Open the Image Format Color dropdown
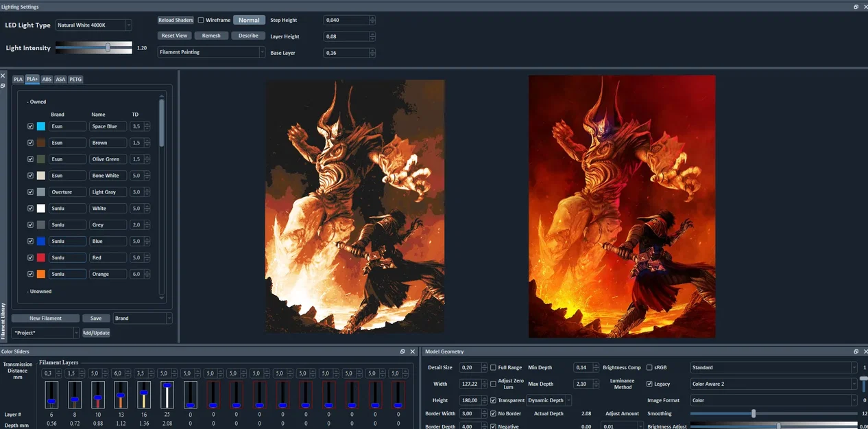 774,400
